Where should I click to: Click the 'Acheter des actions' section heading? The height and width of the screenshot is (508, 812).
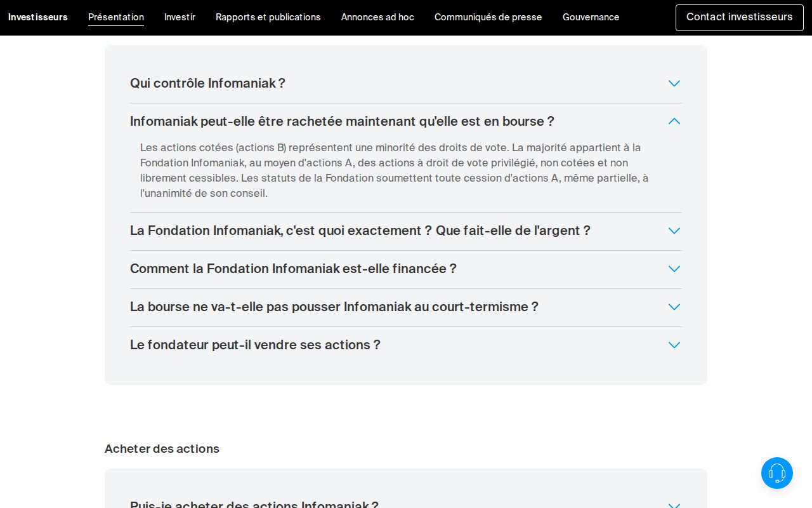tap(162, 449)
